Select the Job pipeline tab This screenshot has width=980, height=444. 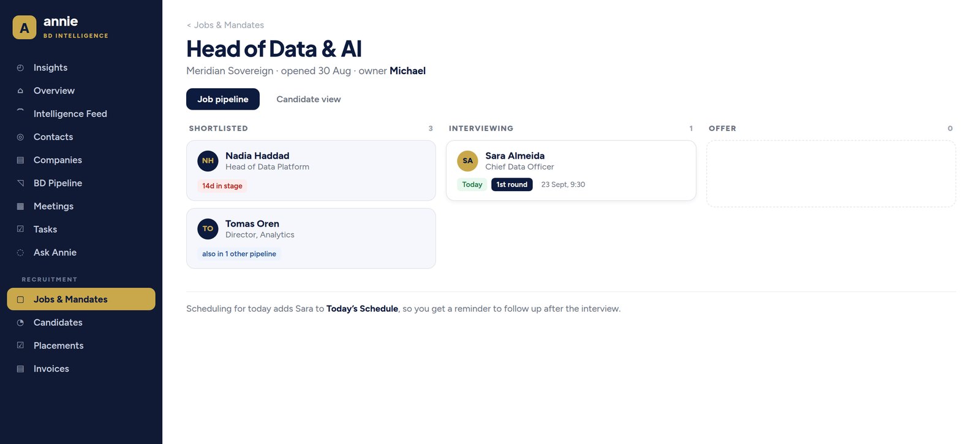click(223, 99)
